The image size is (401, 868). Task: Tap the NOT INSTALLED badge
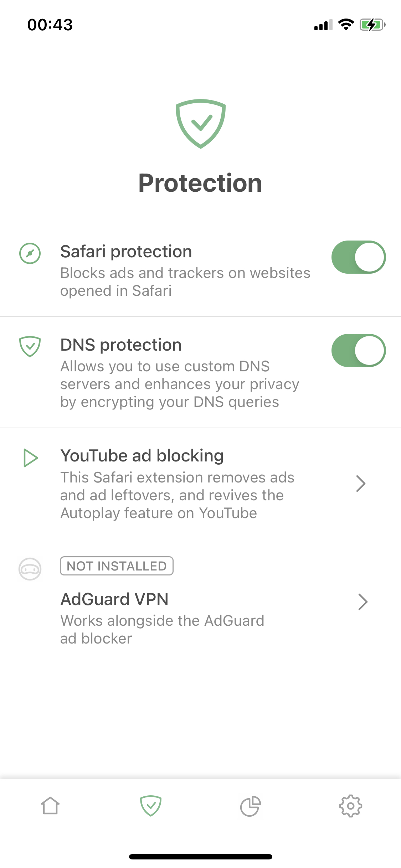pos(117,566)
